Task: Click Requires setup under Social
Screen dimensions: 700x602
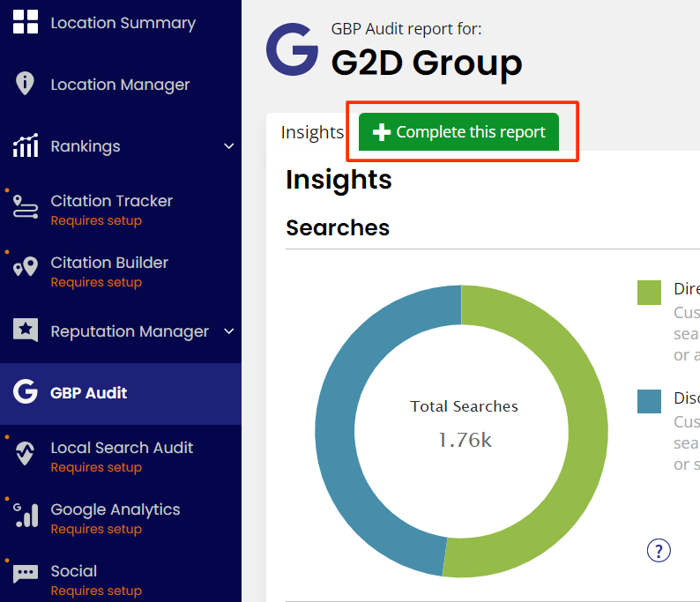Action: click(x=96, y=591)
